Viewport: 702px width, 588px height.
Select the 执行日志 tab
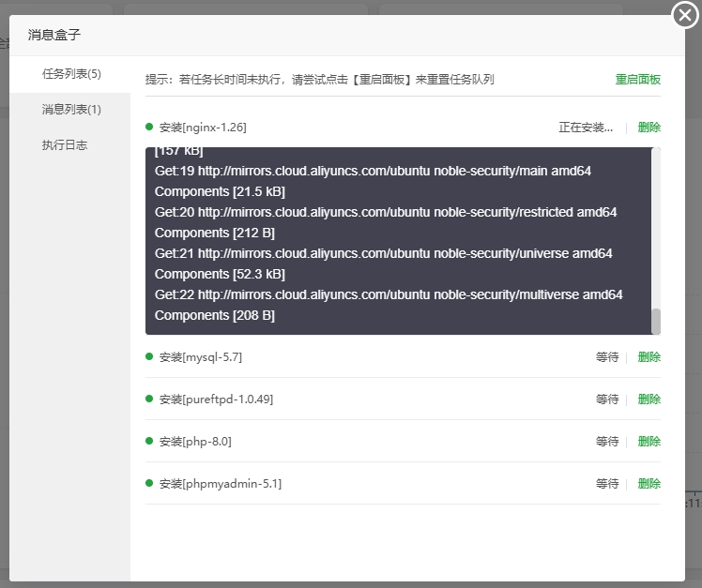pyautogui.click(x=65, y=145)
